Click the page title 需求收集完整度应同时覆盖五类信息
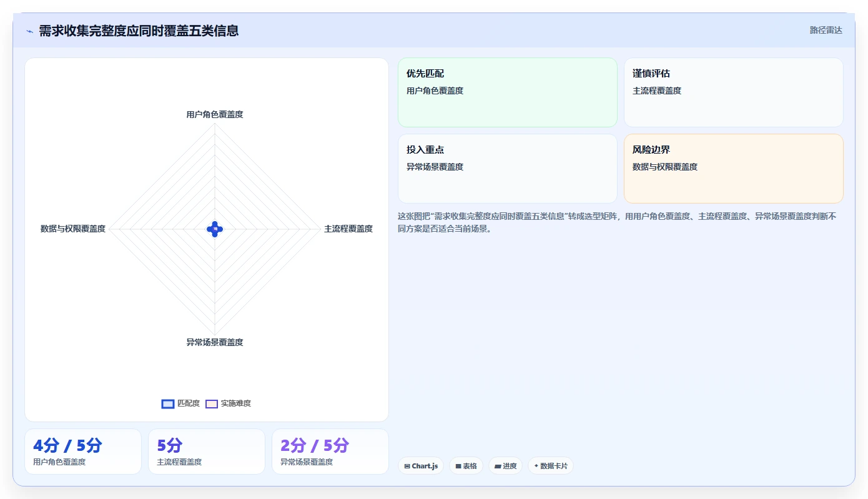Screen dimensions: 868x499 tap(139, 31)
